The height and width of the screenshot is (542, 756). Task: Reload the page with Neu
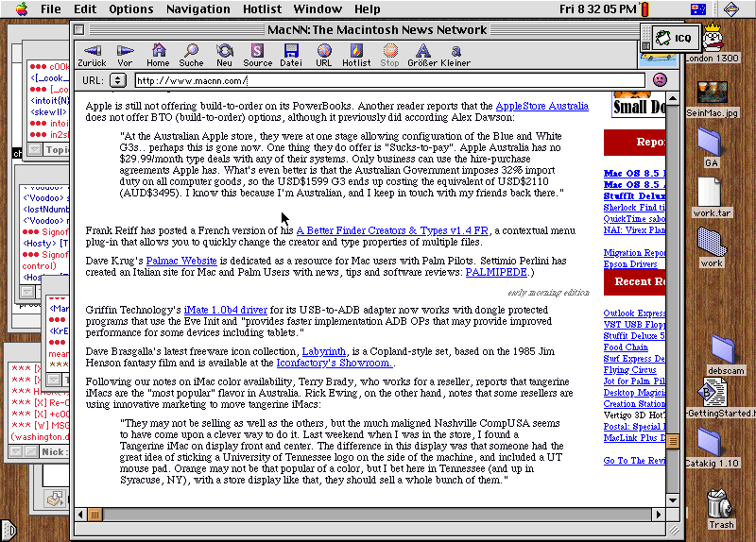pos(224,56)
